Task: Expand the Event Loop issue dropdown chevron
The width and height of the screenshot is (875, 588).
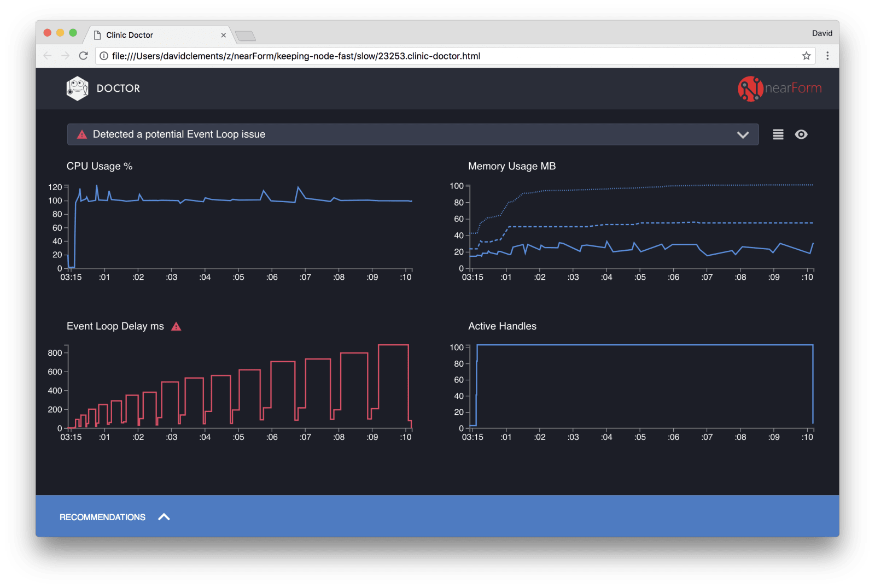Action: (742, 135)
